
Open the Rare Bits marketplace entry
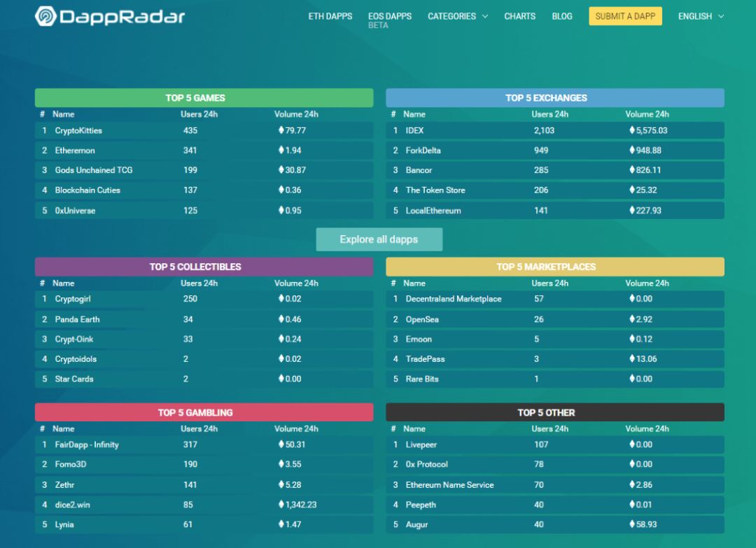click(x=422, y=379)
